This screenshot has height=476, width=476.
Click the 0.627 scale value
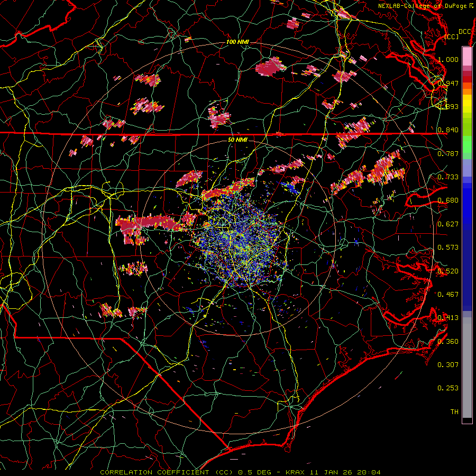(x=448, y=224)
